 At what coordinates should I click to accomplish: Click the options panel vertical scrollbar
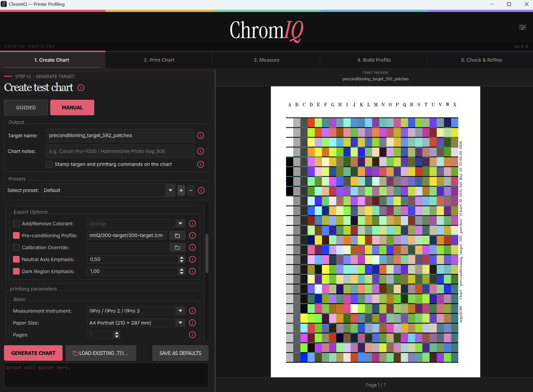[x=207, y=253]
